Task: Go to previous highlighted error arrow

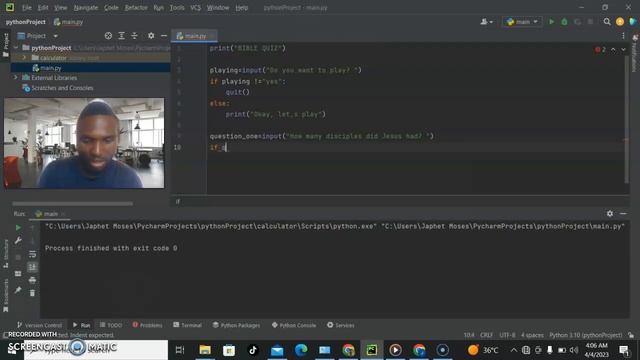Action: (x=613, y=49)
